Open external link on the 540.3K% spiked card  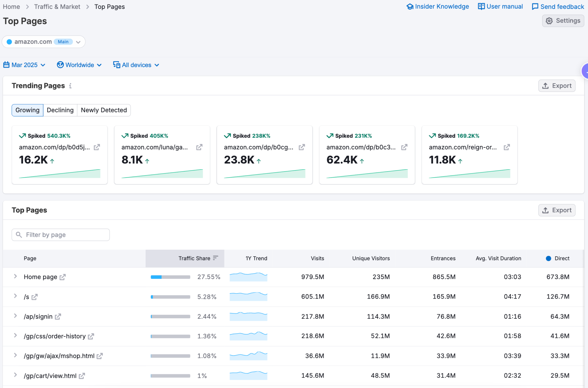click(x=97, y=147)
